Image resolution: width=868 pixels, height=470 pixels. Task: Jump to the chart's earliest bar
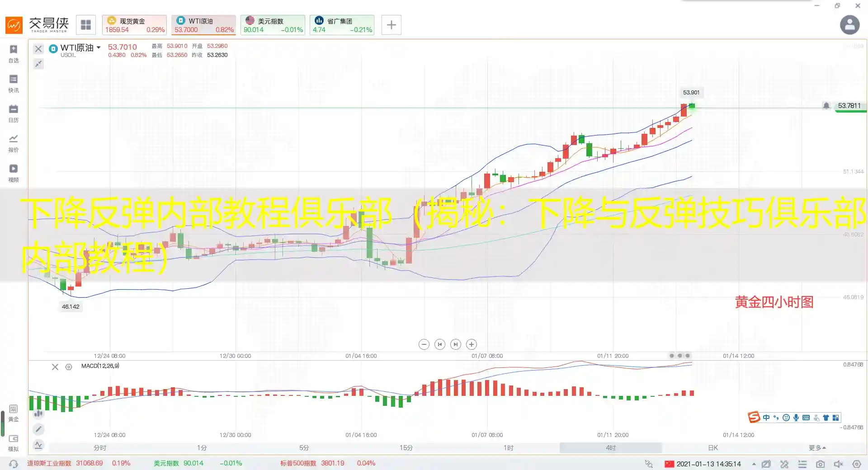pos(439,344)
